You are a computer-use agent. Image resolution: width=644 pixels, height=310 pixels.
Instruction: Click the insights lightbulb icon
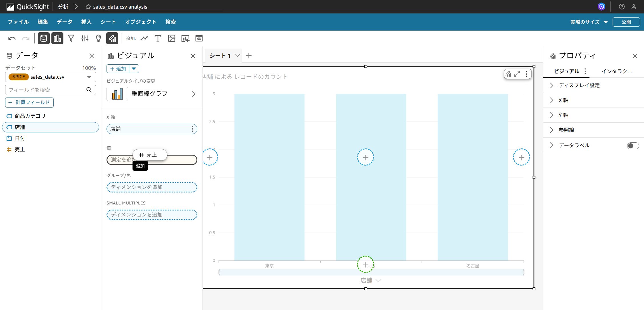(99, 38)
